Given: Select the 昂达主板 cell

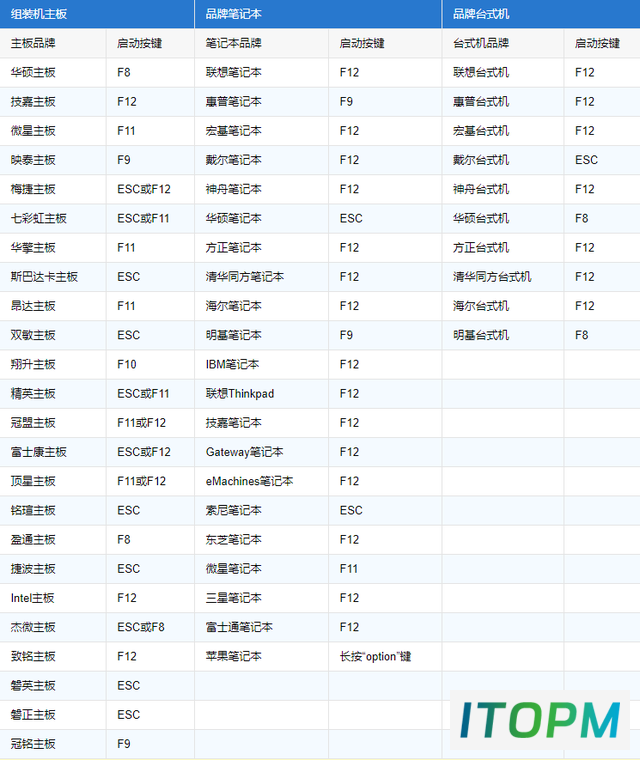Looking at the screenshot, I should pyautogui.click(x=53, y=306).
